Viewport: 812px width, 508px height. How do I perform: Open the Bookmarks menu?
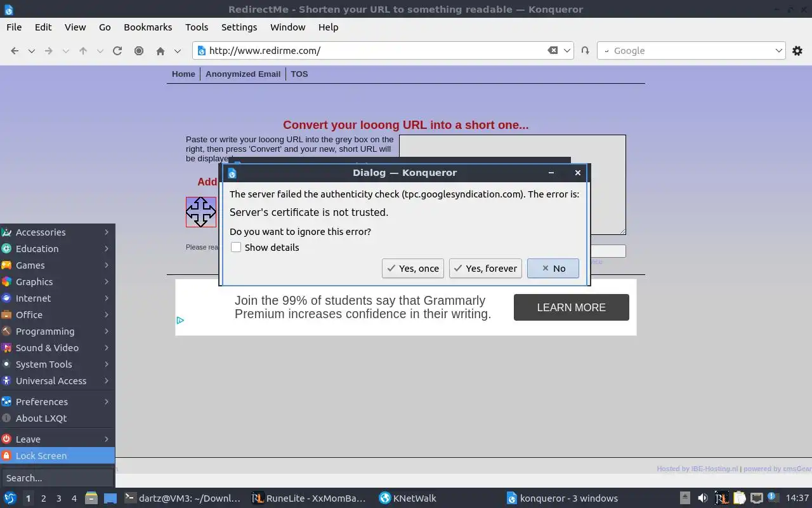(x=148, y=27)
